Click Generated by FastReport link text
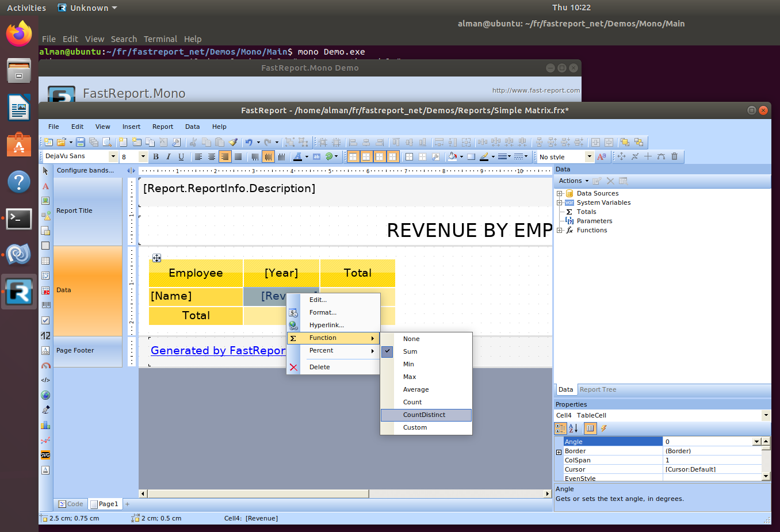The image size is (780, 532). coord(218,350)
